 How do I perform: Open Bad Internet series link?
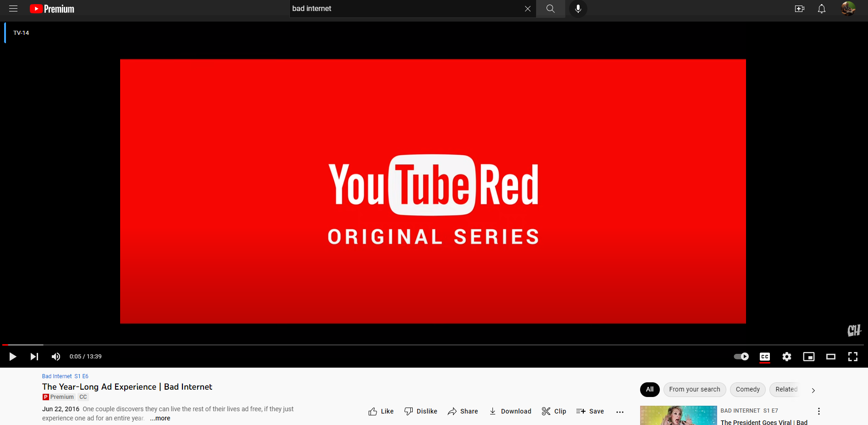57,376
